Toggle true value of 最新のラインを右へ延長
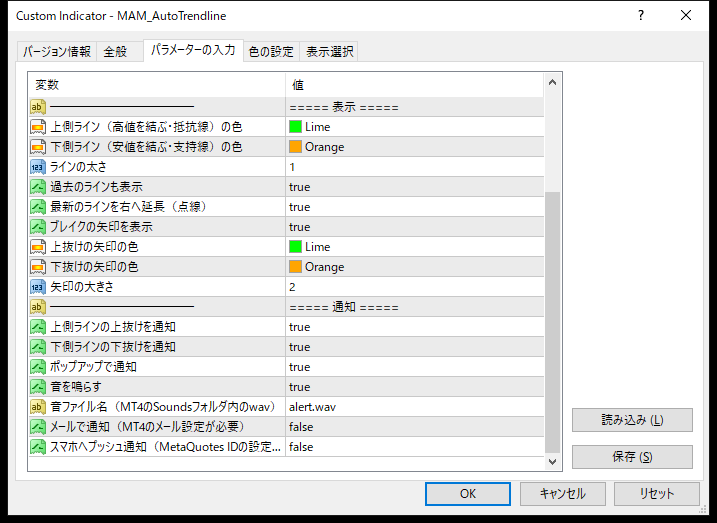 (x=300, y=207)
